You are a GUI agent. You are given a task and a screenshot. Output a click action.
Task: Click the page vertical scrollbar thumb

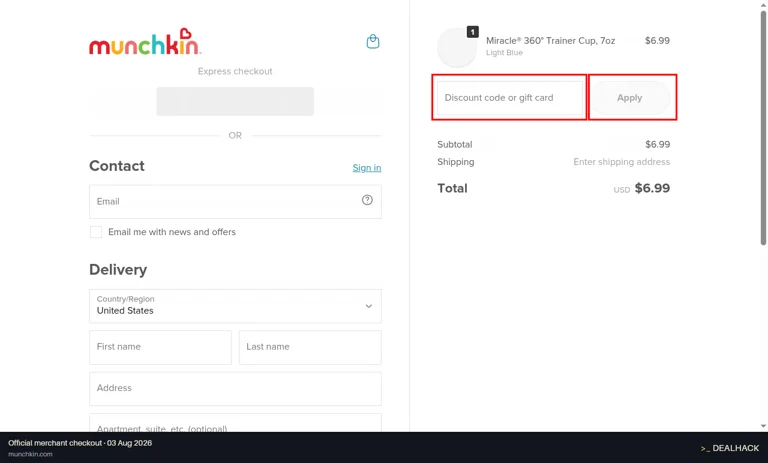[x=763, y=127]
